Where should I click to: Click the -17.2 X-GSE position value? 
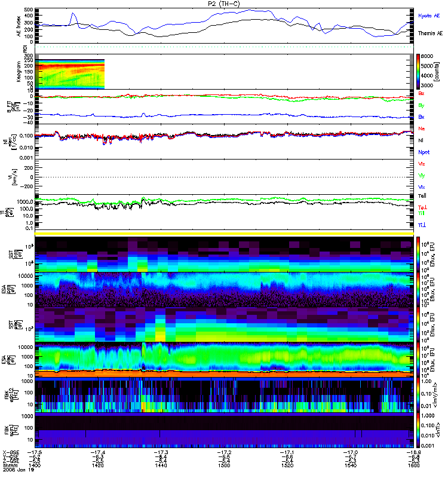tap(224, 452)
